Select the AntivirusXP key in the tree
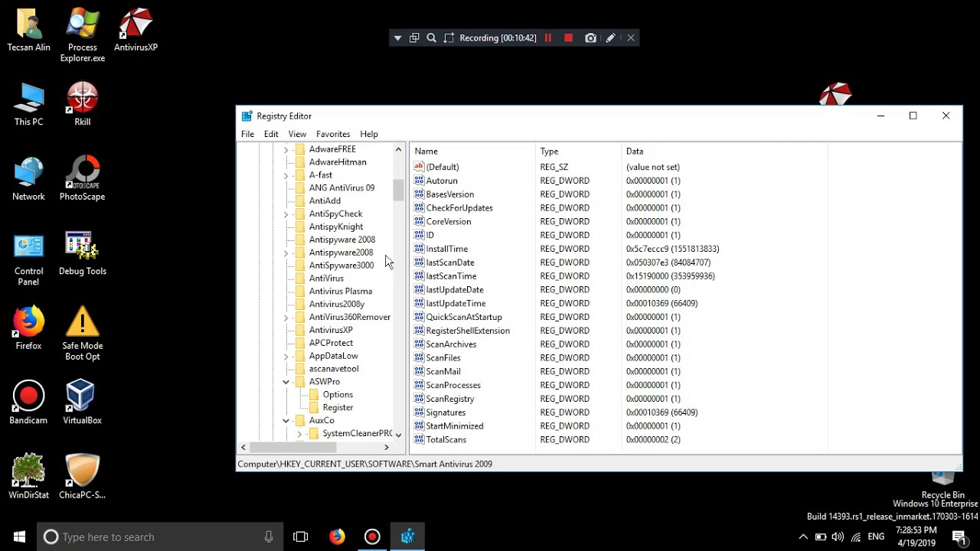This screenshot has width=980, height=551. click(x=331, y=330)
